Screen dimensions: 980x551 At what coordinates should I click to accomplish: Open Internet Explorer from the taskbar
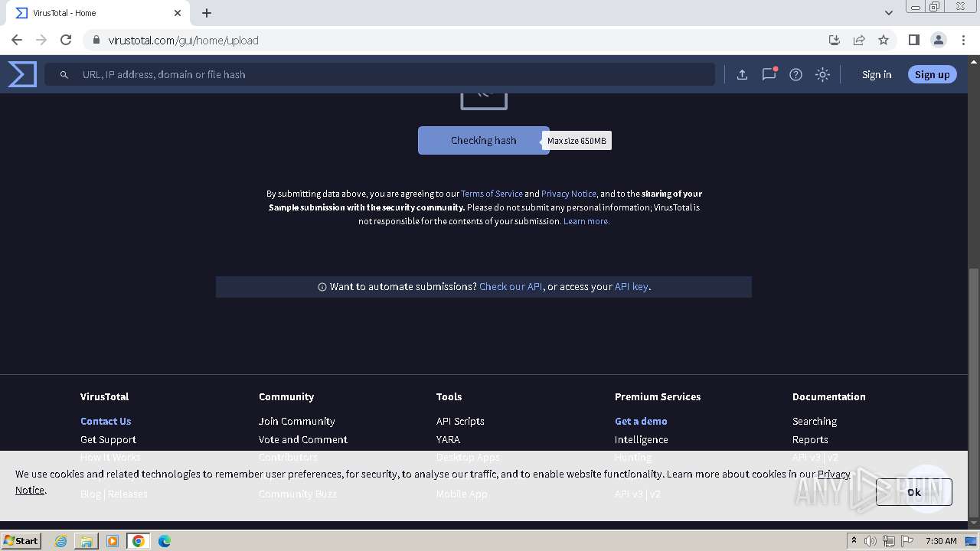(61, 541)
